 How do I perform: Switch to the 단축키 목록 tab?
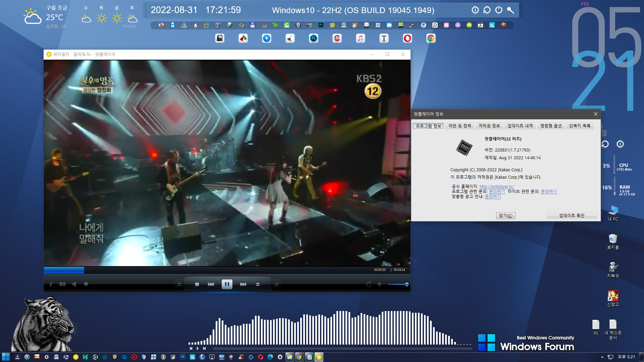[580, 126]
